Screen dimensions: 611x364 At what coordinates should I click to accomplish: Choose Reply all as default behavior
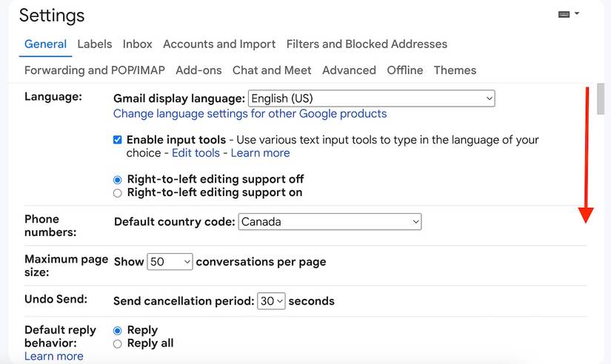coord(117,344)
